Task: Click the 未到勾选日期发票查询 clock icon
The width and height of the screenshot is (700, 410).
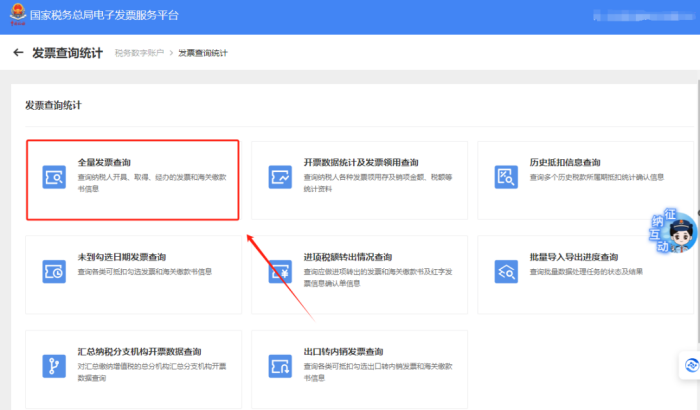Action: click(x=53, y=270)
